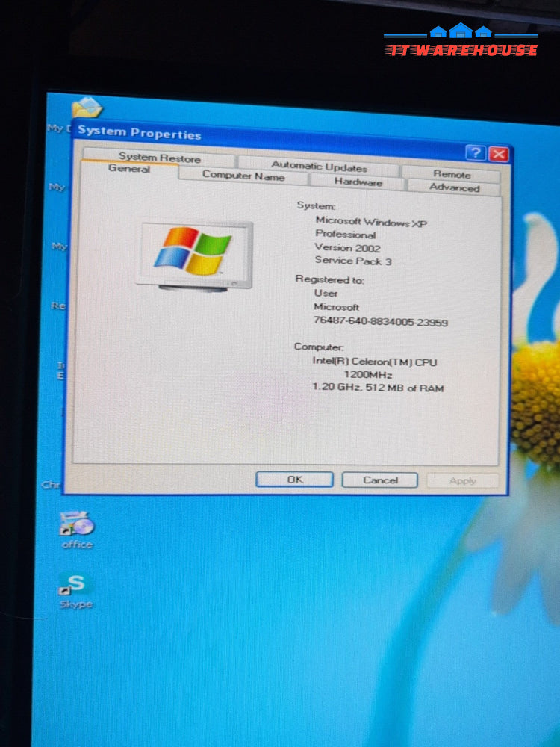The height and width of the screenshot is (747, 560).
Task: Click product ID 76487-640-8834005-23959
Action: click(x=381, y=321)
